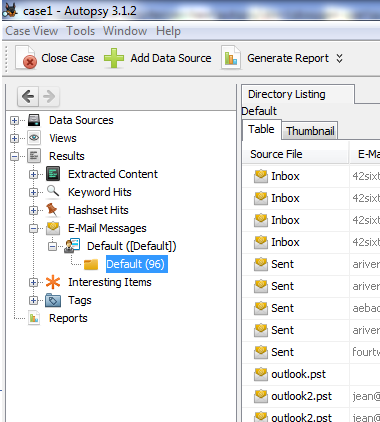This screenshot has height=422, width=380.
Task: Switch to the Thumbnail tab
Action: point(310,131)
